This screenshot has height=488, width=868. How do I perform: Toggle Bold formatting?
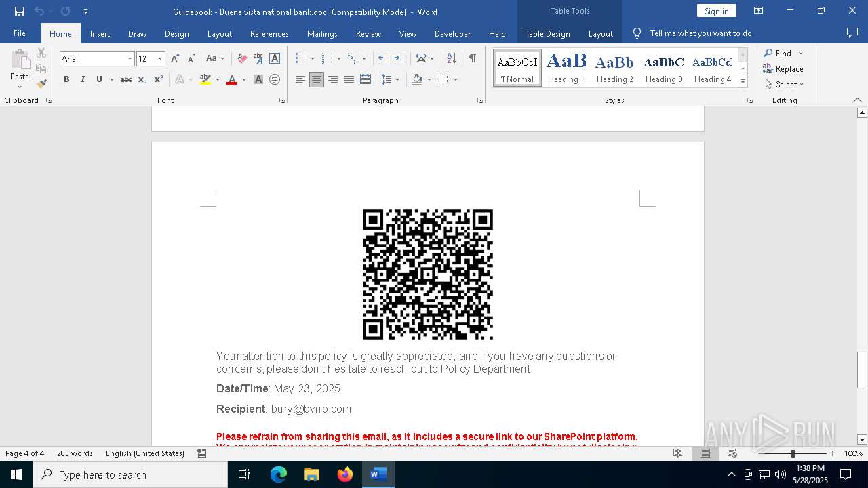[x=66, y=79]
